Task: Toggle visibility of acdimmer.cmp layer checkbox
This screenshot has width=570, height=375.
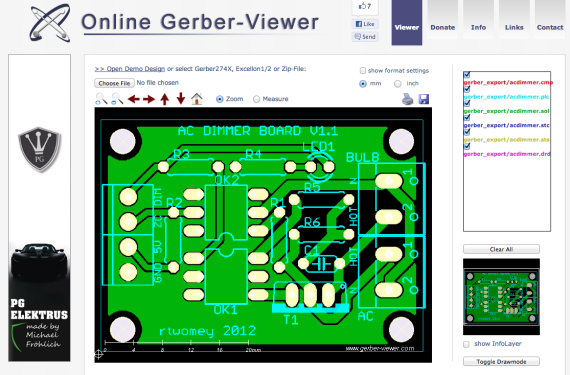Action: click(x=467, y=75)
